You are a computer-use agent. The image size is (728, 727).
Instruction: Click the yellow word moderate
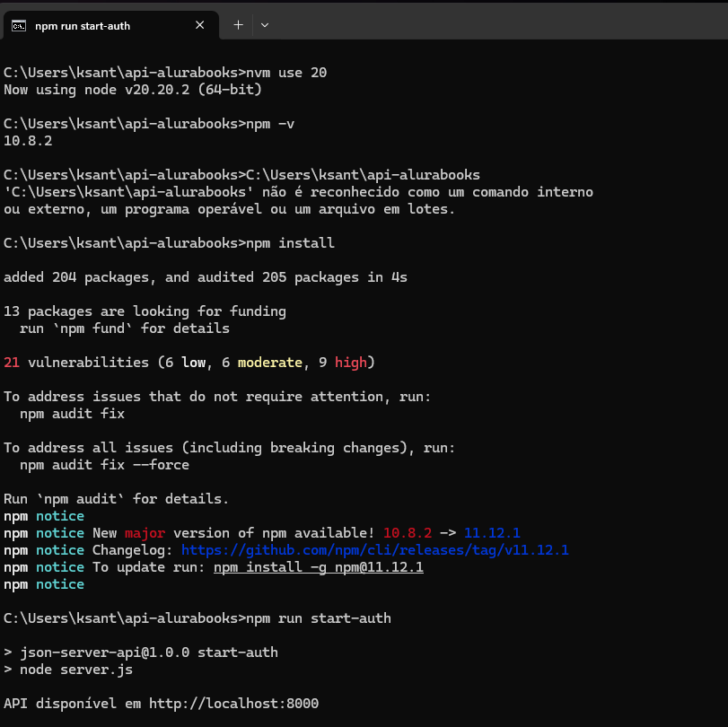(270, 363)
